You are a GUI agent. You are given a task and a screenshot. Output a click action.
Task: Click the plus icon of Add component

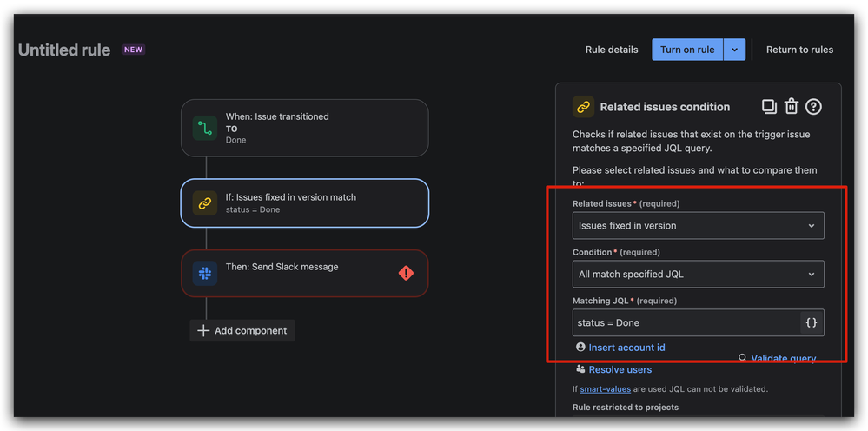203,331
